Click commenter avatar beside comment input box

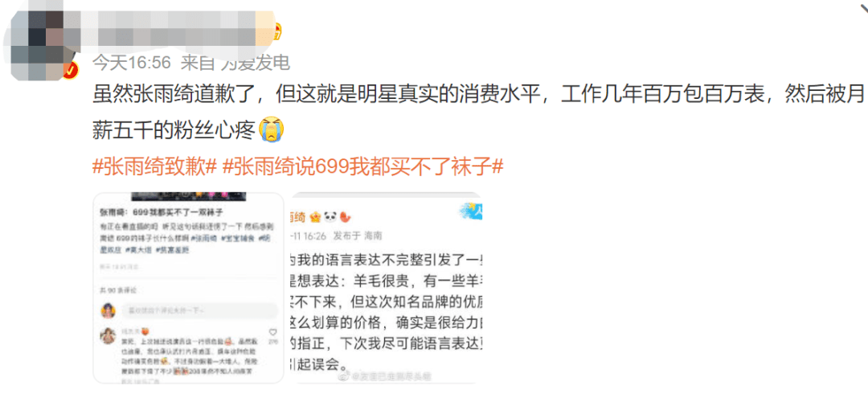[108, 310]
